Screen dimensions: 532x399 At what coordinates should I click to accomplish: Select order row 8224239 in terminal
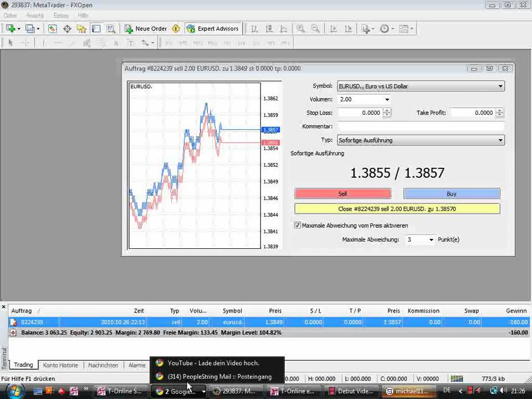(x=270, y=322)
